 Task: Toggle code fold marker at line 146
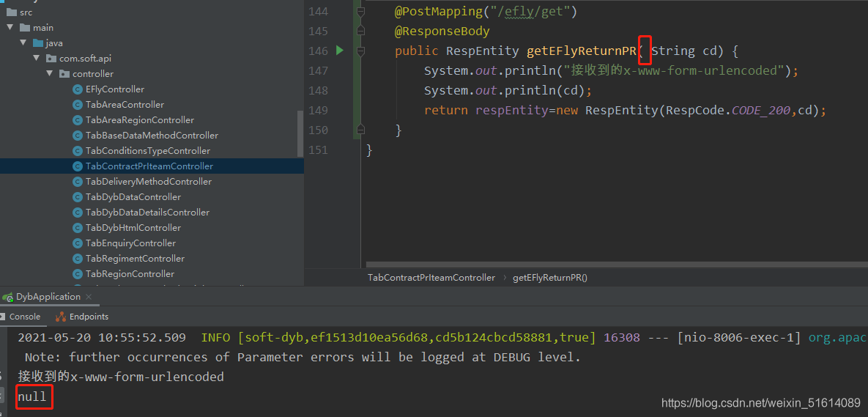click(x=361, y=51)
